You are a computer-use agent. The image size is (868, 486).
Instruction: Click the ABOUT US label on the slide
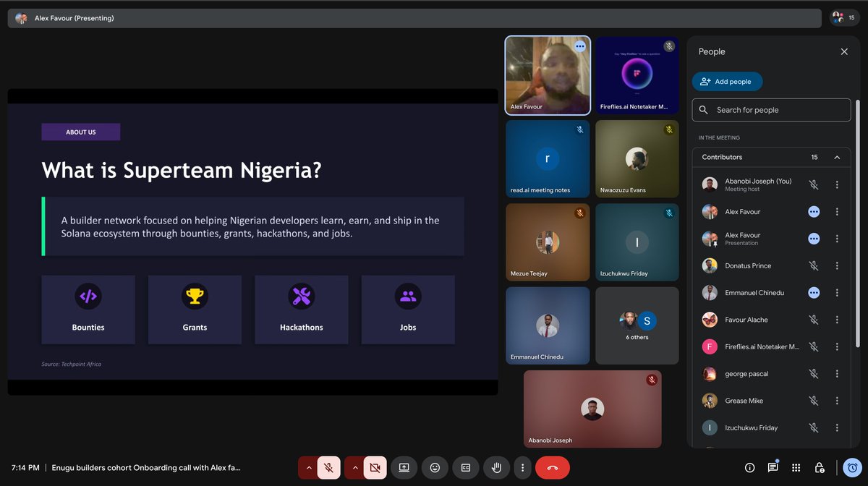(x=81, y=132)
